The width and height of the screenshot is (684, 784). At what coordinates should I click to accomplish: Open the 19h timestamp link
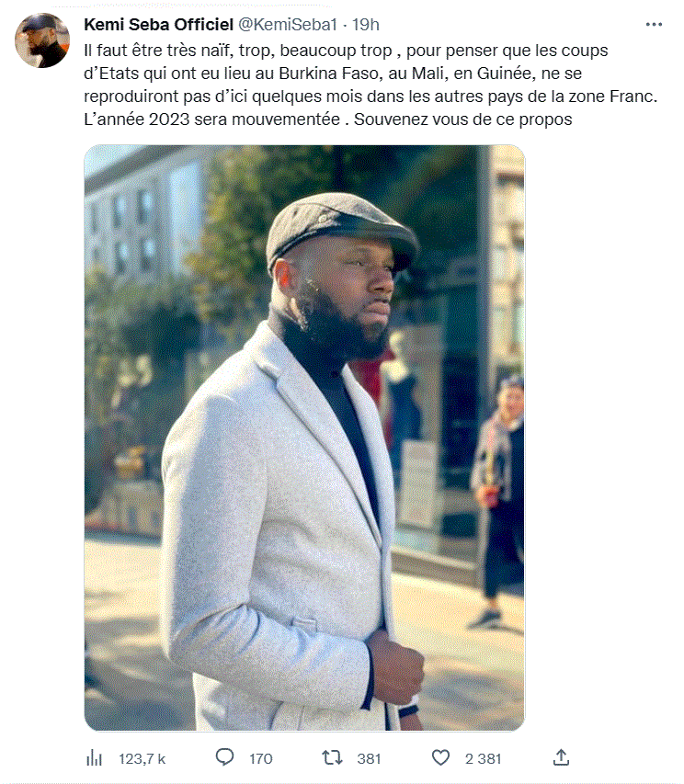pos(366,25)
